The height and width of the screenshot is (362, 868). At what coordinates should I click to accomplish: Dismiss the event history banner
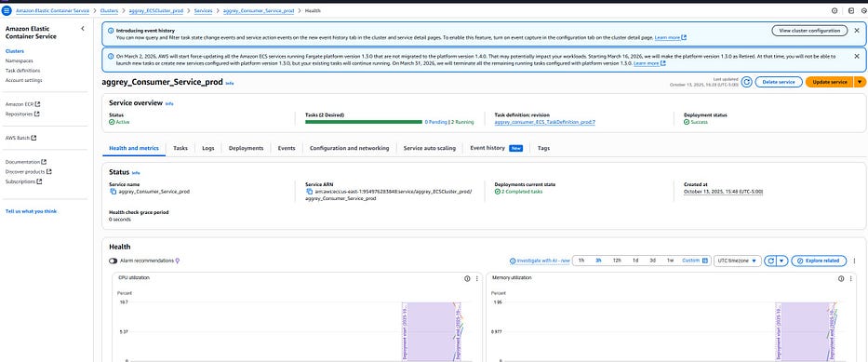click(857, 31)
